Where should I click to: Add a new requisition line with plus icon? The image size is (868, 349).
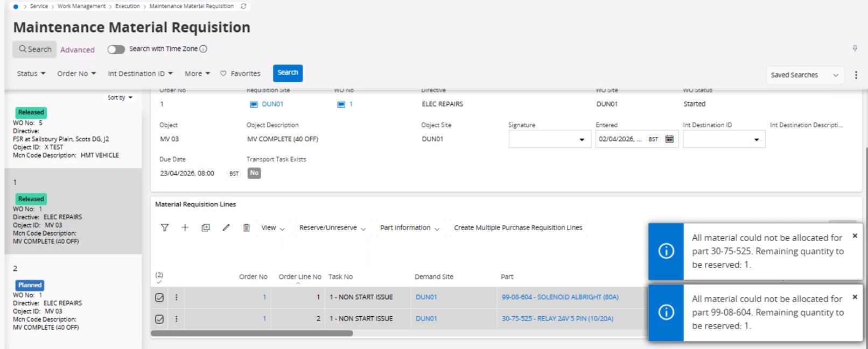pyautogui.click(x=185, y=227)
